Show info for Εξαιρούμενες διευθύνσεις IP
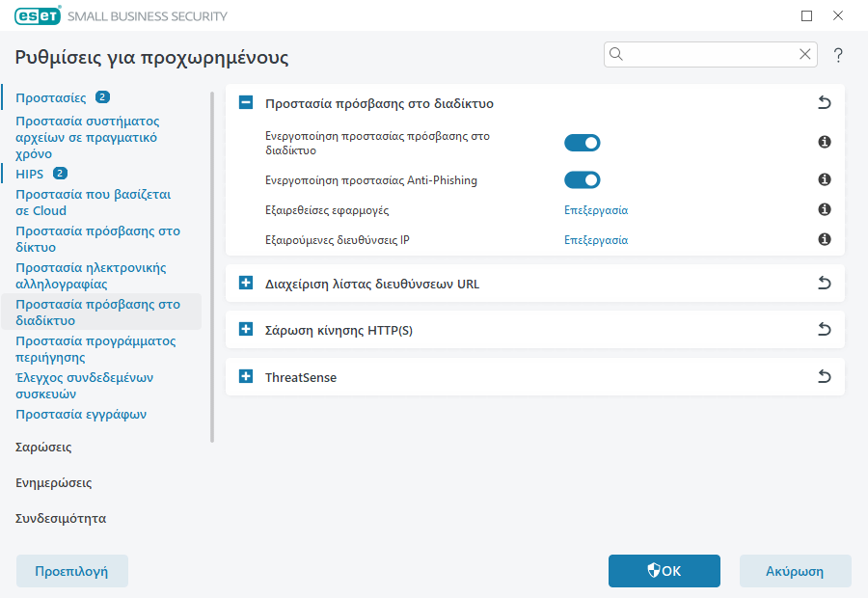This screenshot has height=598, width=868. 825,239
